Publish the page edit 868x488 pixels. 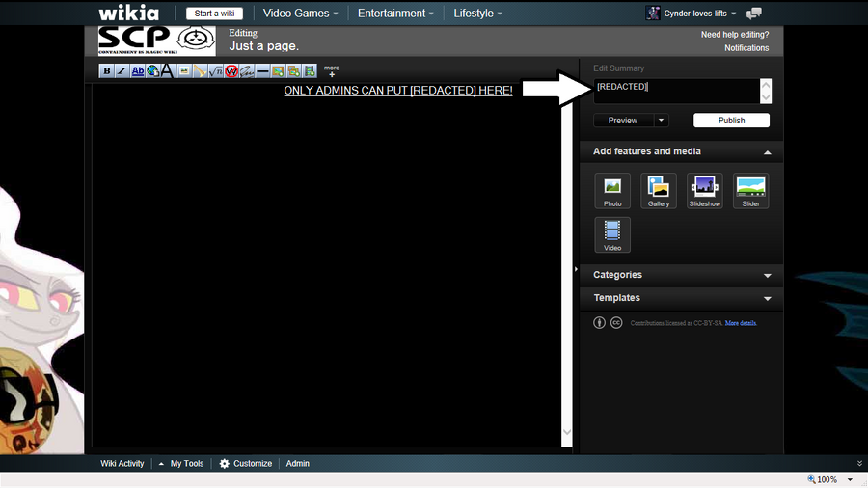click(731, 120)
